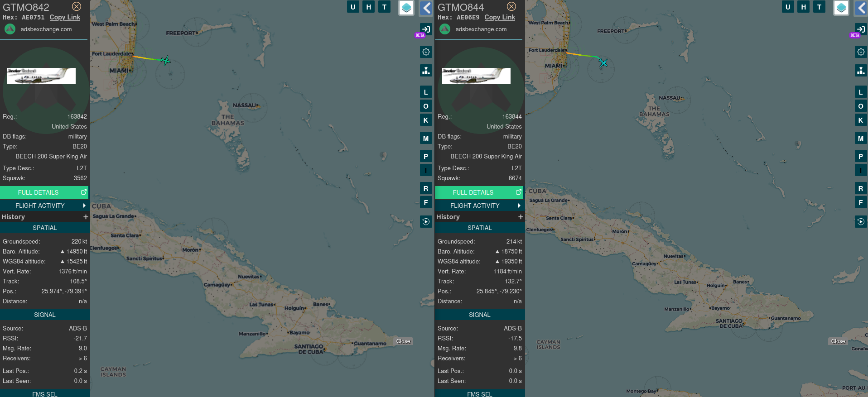Click the replay icon on the GTMO842 map

[426, 222]
